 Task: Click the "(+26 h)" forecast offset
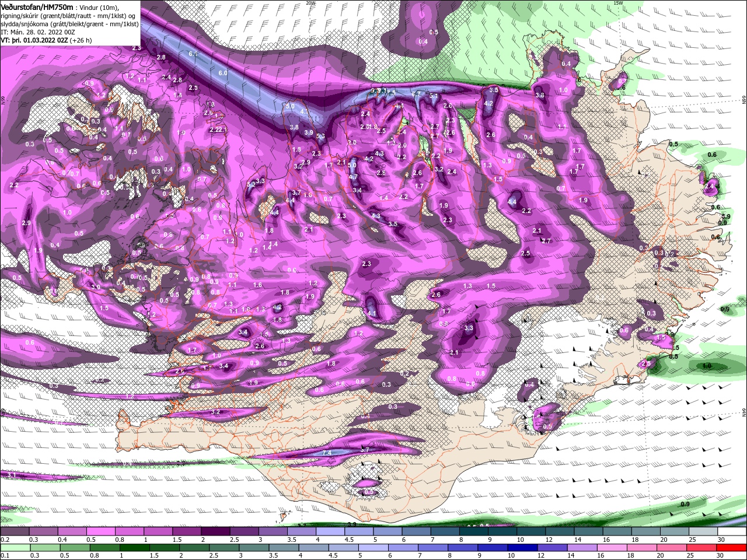(81, 40)
